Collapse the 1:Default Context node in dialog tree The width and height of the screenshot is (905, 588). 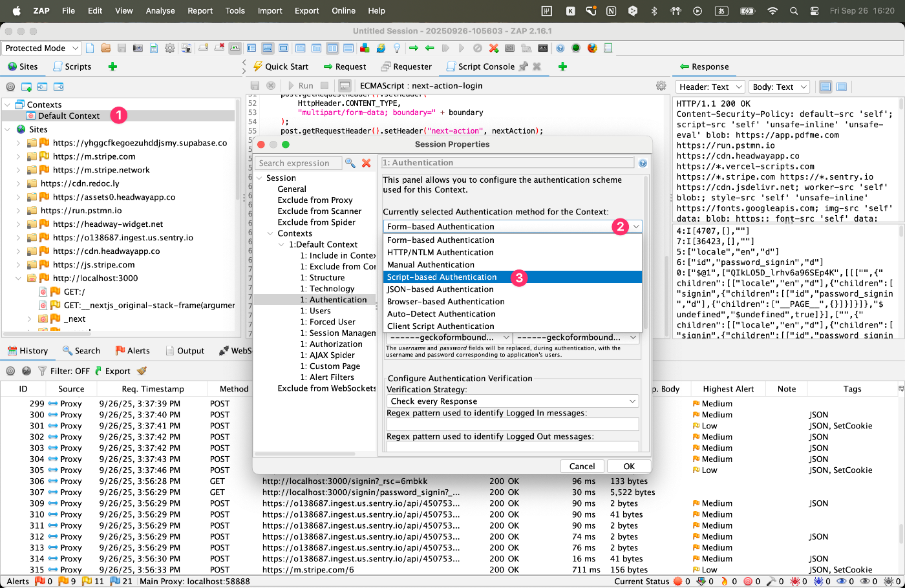[x=281, y=245]
